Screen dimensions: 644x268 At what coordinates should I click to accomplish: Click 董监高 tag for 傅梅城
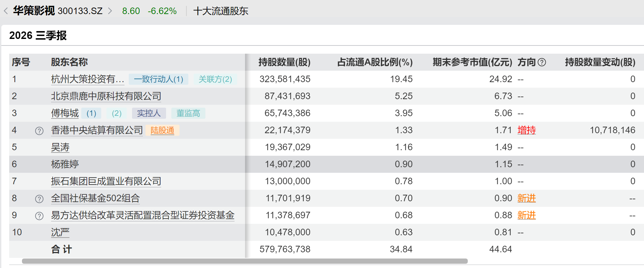[x=188, y=113]
